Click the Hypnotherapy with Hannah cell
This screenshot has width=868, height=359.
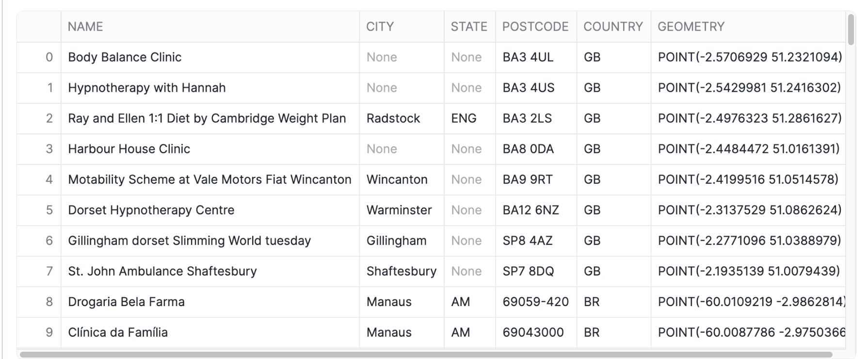146,88
